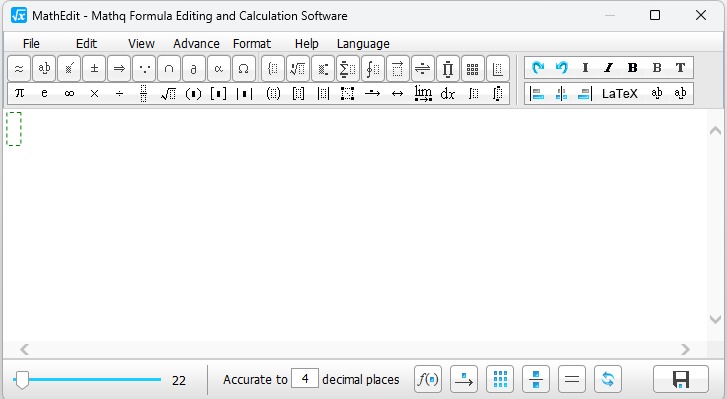Click the bottom arrow substitution button
Viewport: 727px width, 399px height.
point(464,380)
